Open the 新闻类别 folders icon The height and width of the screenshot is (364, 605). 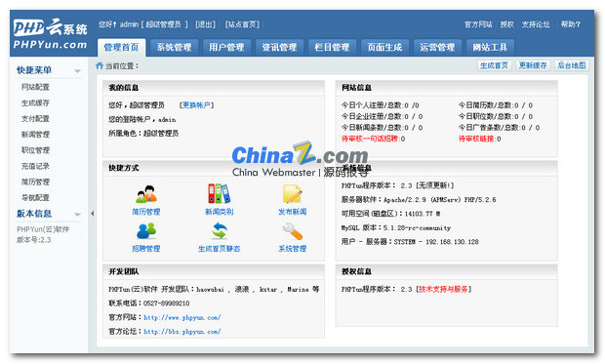point(219,193)
